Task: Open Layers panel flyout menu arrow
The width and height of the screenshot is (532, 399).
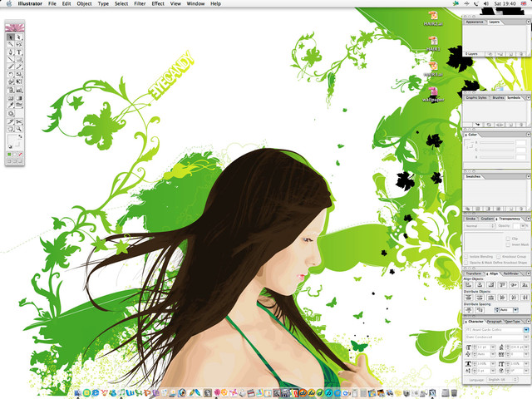Action: [x=529, y=22]
